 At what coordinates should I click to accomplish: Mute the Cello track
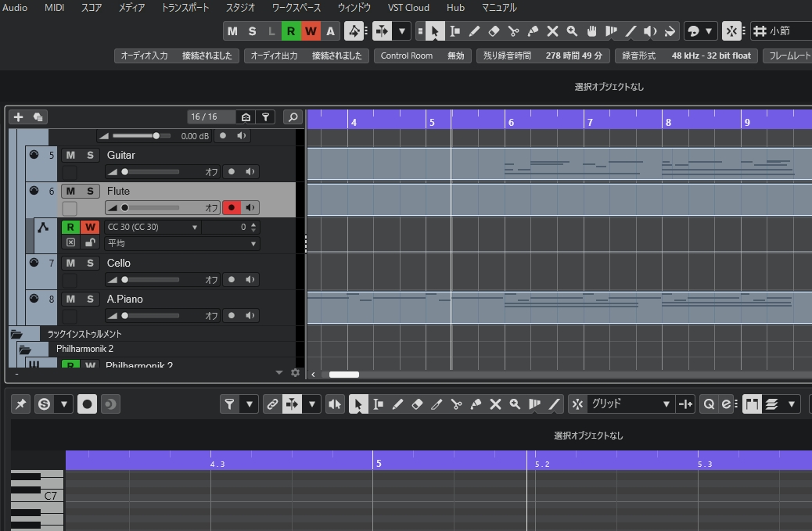pos(70,263)
